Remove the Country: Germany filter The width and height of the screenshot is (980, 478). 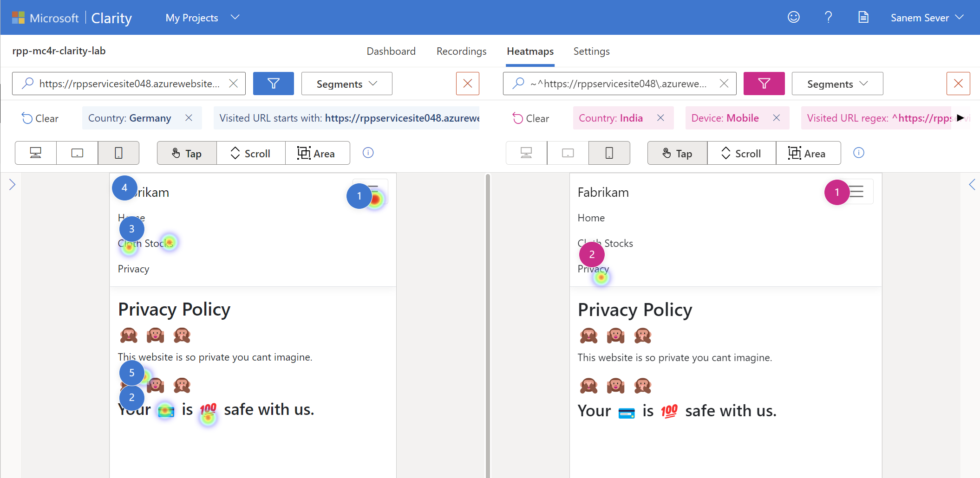click(x=189, y=118)
